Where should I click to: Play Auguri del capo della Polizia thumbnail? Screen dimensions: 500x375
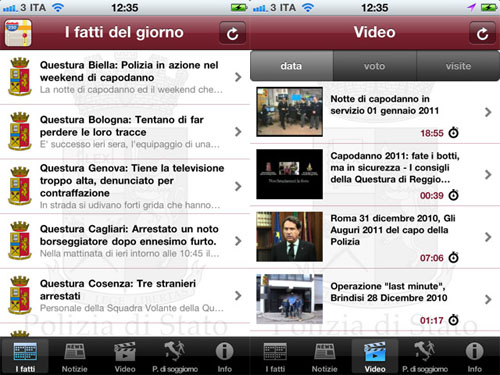coord(289,237)
